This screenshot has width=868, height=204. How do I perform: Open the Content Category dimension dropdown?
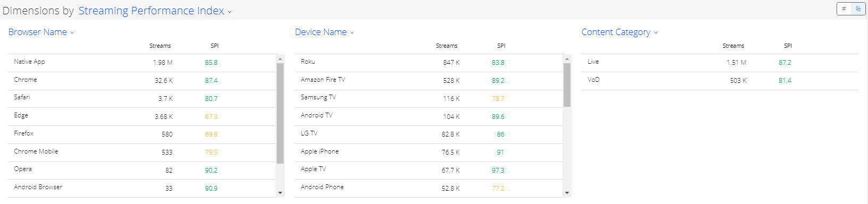pos(619,32)
